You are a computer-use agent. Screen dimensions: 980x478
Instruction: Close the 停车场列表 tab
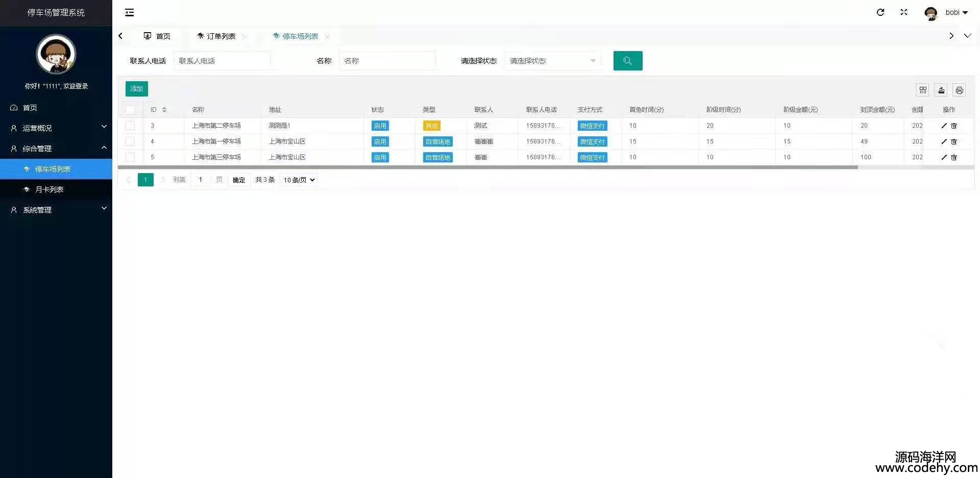(327, 36)
